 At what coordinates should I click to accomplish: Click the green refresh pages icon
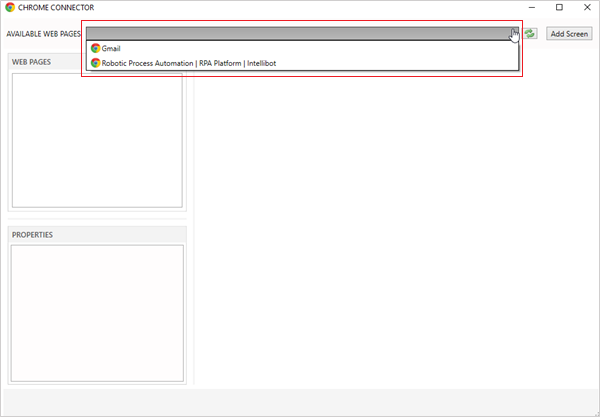(530, 34)
